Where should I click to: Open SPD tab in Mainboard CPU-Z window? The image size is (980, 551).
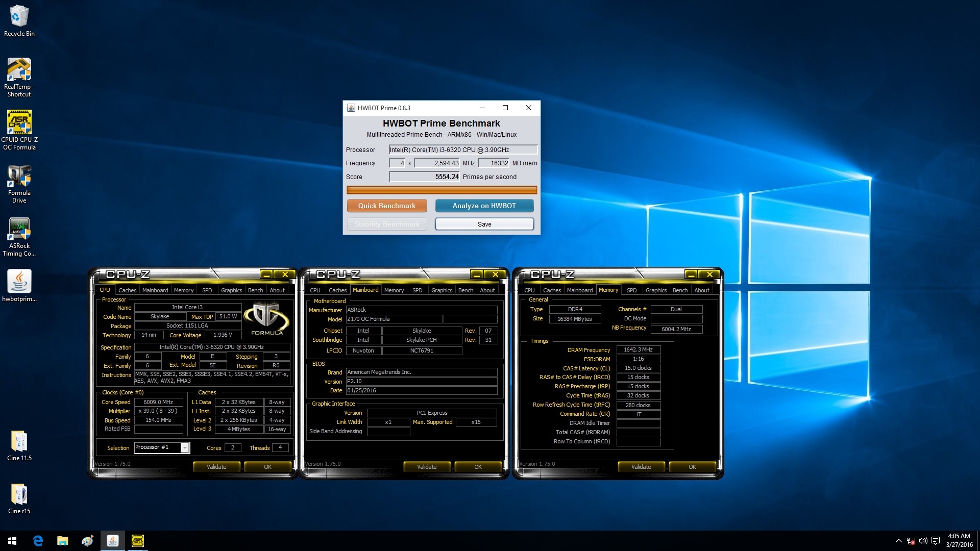(417, 290)
